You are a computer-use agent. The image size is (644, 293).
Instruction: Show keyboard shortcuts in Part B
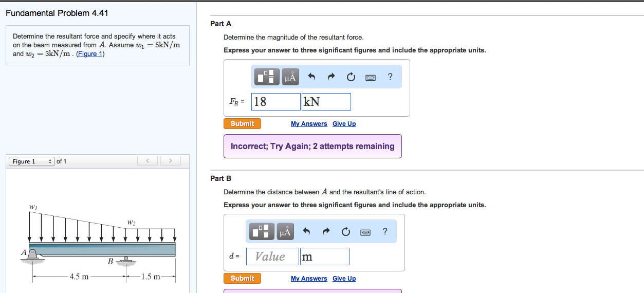(x=365, y=232)
